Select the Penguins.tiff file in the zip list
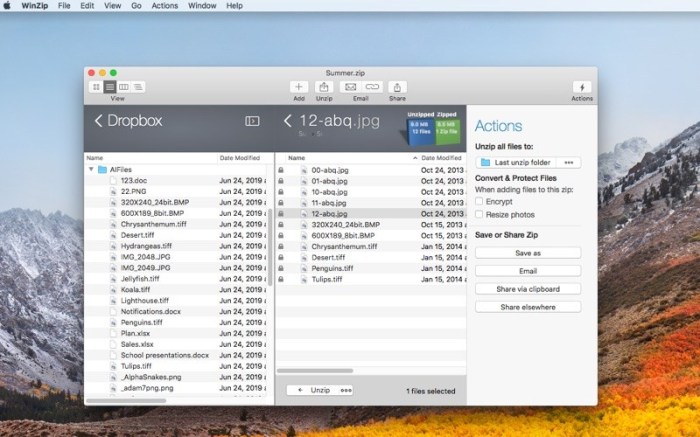Image resolution: width=700 pixels, height=437 pixels. (328, 268)
